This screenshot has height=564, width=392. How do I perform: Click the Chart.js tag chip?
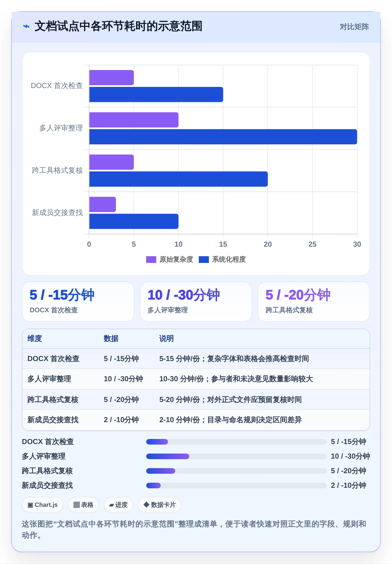tap(43, 505)
